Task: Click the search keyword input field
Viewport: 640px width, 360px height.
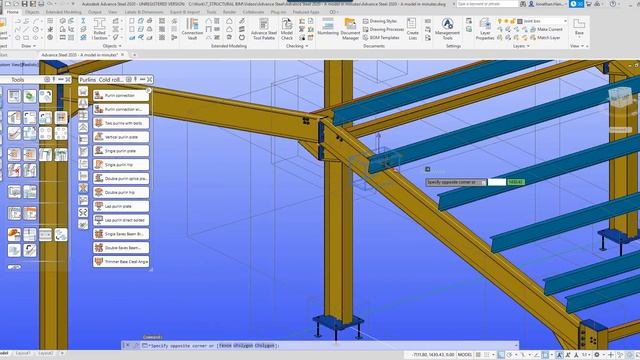Action: [487, 4]
